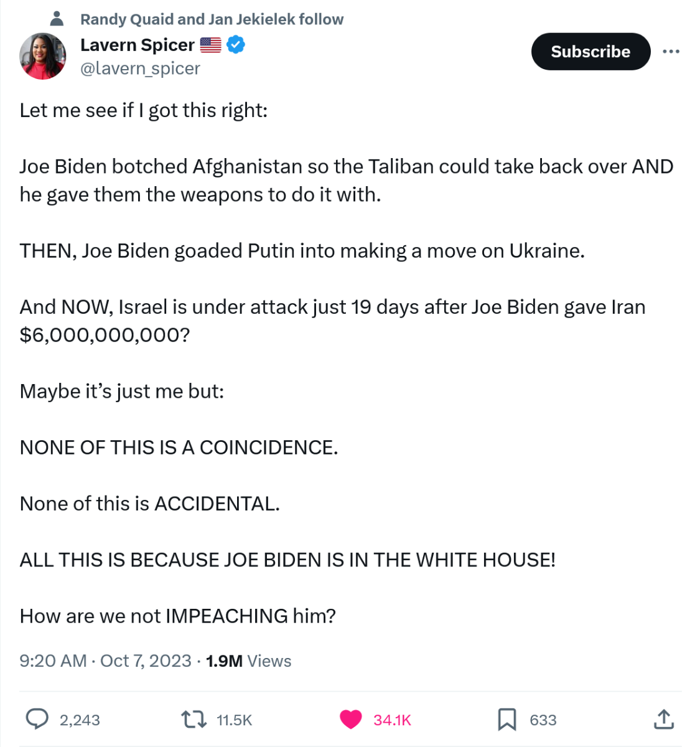Open the @lavern_spicer handle link
The height and width of the screenshot is (747, 700).
pyautogui.click(x=140, y=68)
